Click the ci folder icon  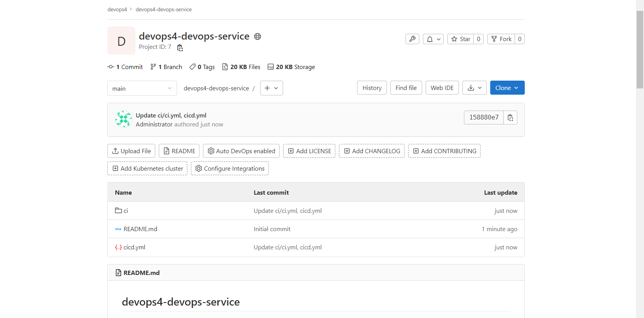(x=118, y=211)
